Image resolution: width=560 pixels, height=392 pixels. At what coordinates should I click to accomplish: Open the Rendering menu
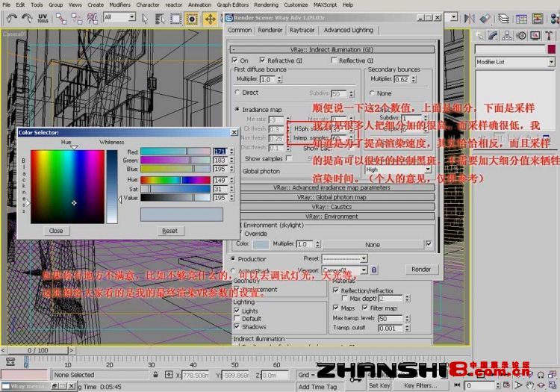266,4
